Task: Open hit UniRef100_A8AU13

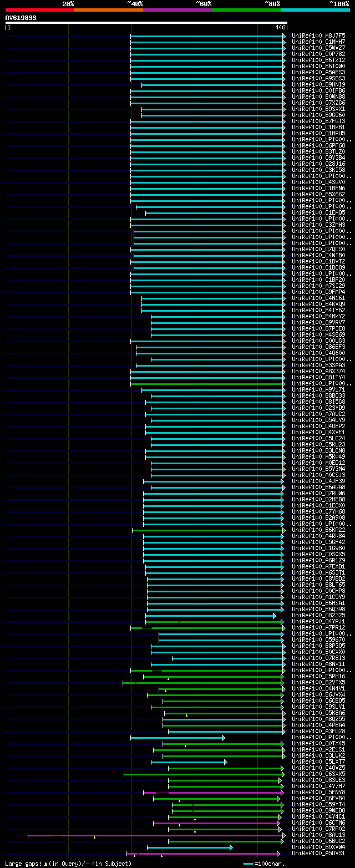Action: coord(318,835)
